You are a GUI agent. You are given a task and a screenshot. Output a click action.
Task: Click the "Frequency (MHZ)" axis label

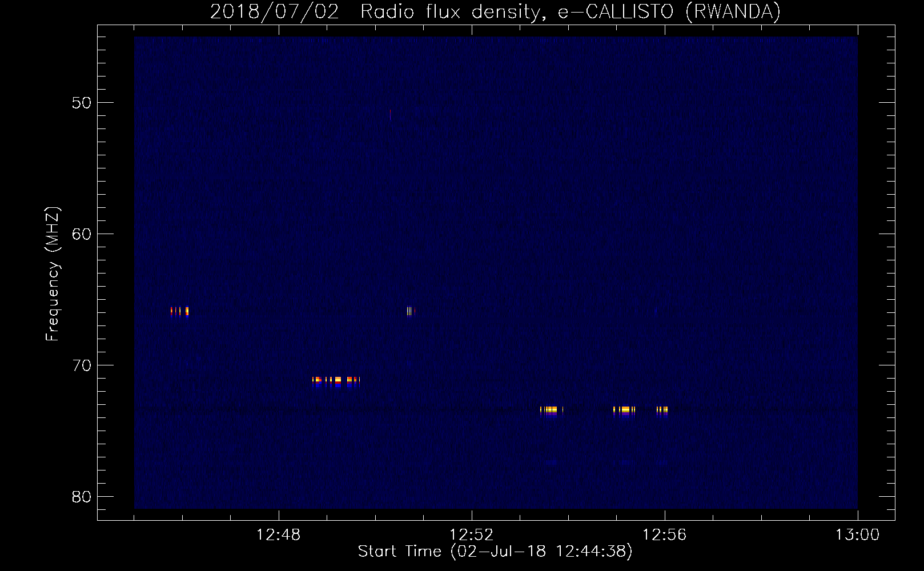(52, 274)
